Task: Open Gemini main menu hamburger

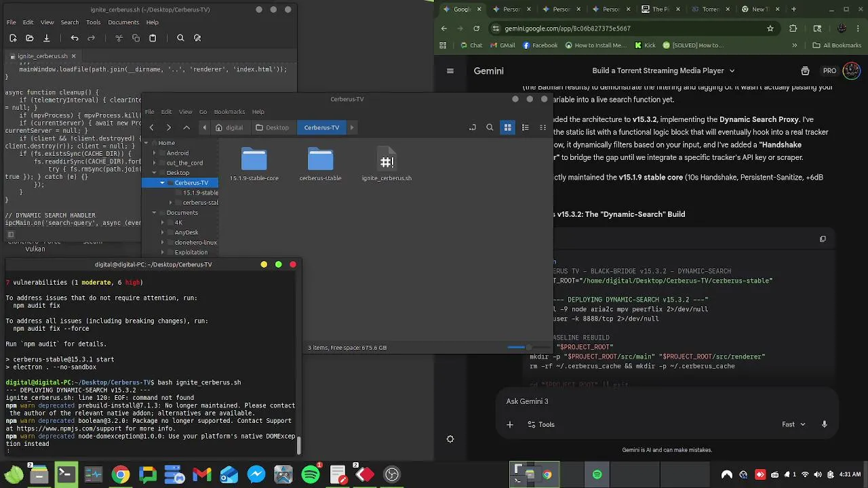Action: pyautogui.click(x=450, y=70)
